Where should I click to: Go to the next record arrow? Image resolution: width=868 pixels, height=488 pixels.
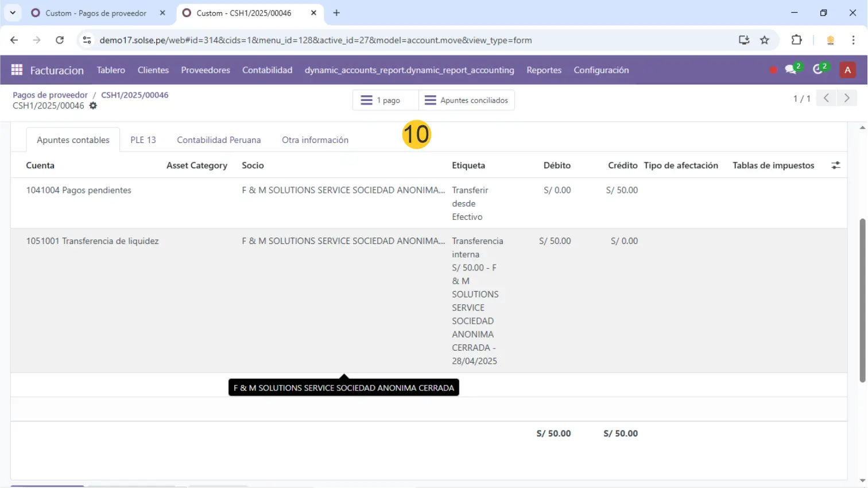[847, 98]
